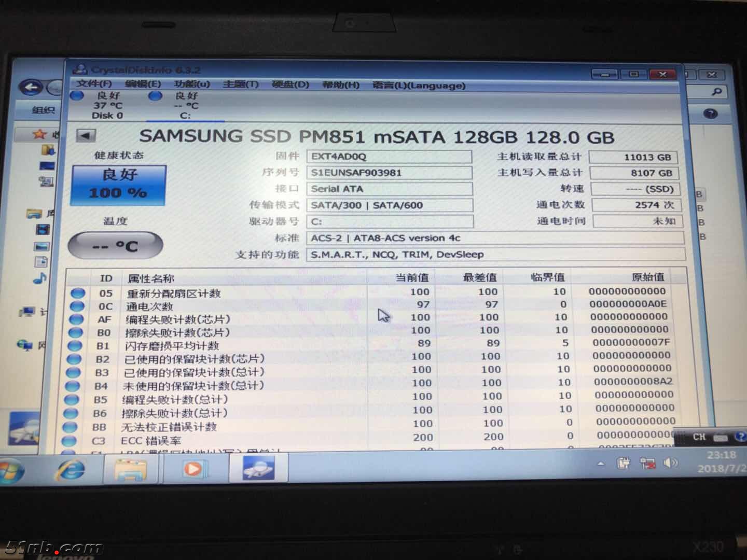The width and height of the screenshot is (747, 560).
Task: Click the interface field Serial ATA
Action: point(390,189)
